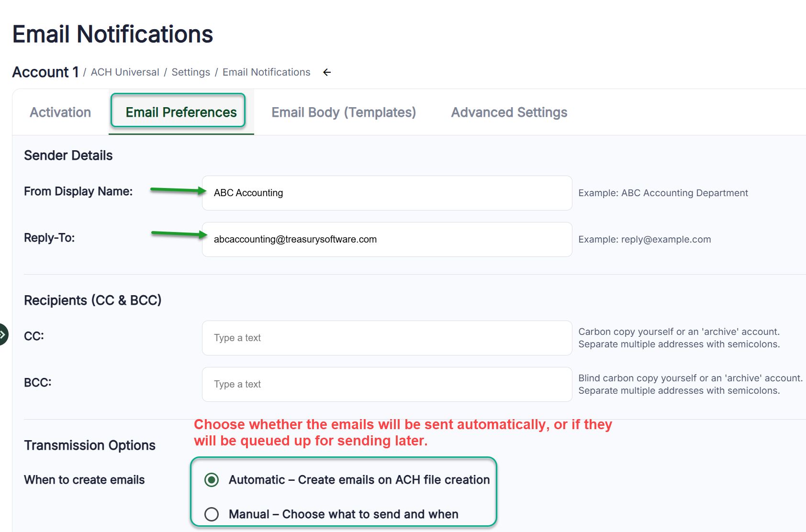
Task: Click the Account 1 breadcrumb
Action: 45,72
